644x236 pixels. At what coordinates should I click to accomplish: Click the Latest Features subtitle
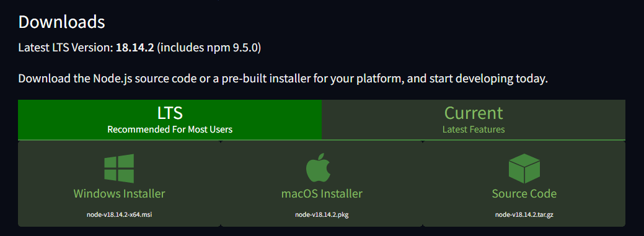[474, 129]
